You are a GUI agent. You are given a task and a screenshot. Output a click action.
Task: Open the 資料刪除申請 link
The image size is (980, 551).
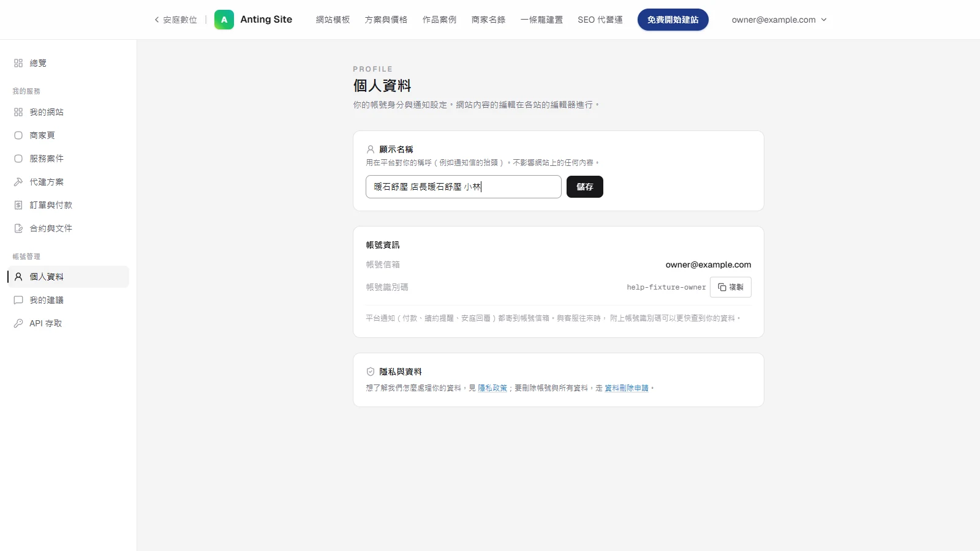pyautogui.click(x=627, y=388)
